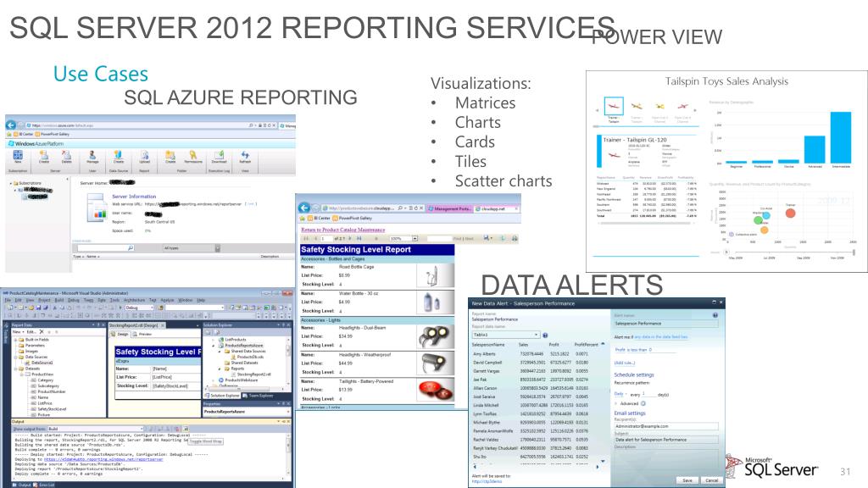The image size is (868, 488).
Task: Open report zoom percentage dropdown
Action: tap(415, 238)
